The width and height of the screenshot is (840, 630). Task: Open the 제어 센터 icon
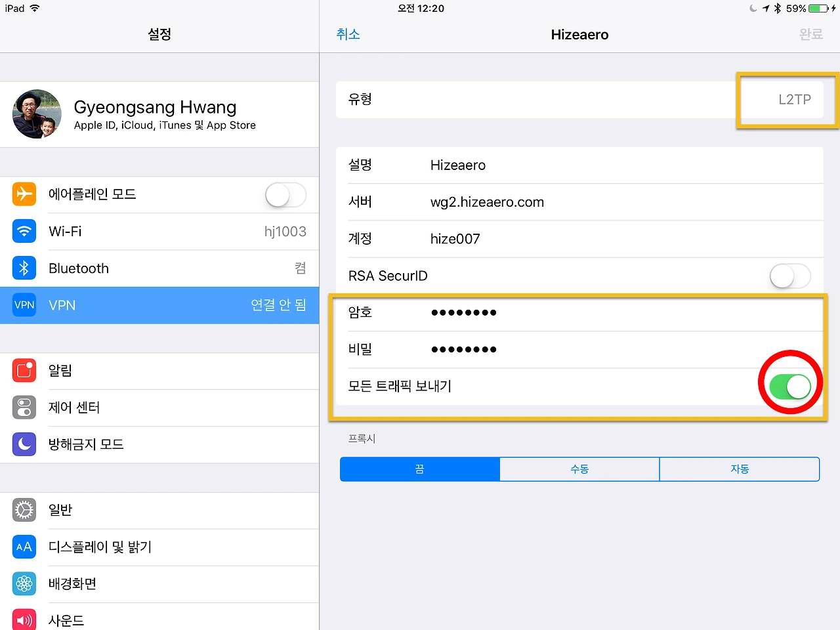pos(24,407)
